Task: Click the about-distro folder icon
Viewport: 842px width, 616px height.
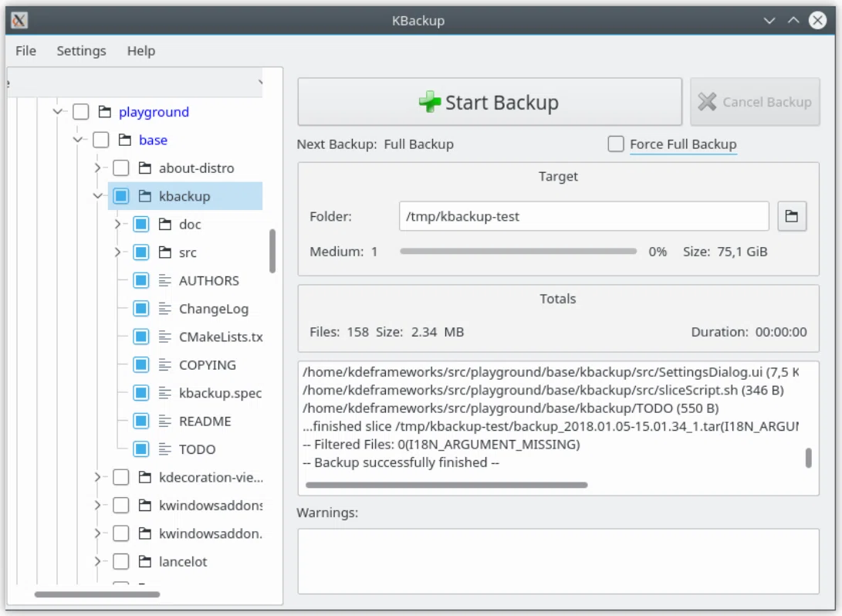Action: [x=144, y=168]
